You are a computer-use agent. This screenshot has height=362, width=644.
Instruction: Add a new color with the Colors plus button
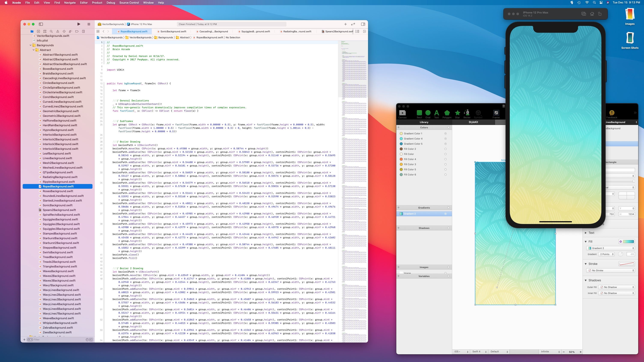coord(398,128)
